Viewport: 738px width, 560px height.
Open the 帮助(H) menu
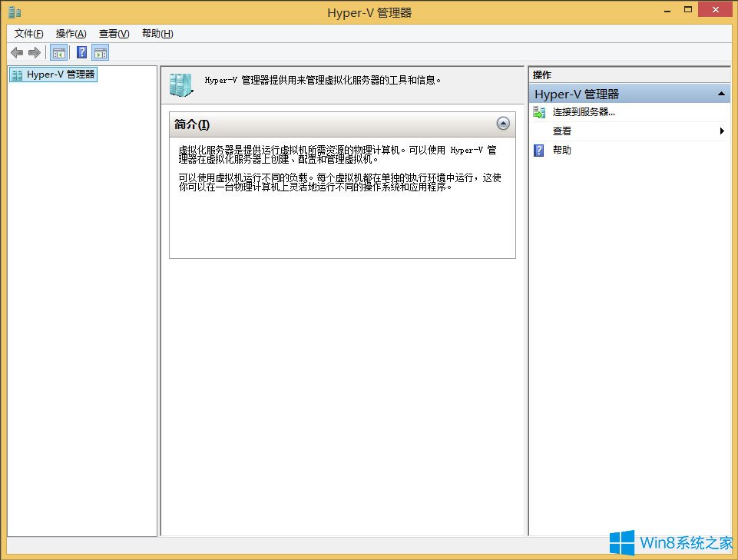(x=157, y=34)
